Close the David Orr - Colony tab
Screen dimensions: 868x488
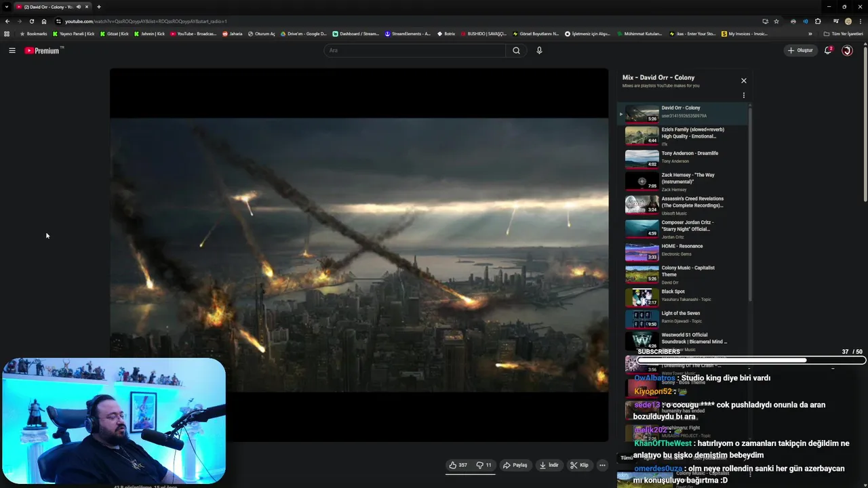(x=87, y=7)
